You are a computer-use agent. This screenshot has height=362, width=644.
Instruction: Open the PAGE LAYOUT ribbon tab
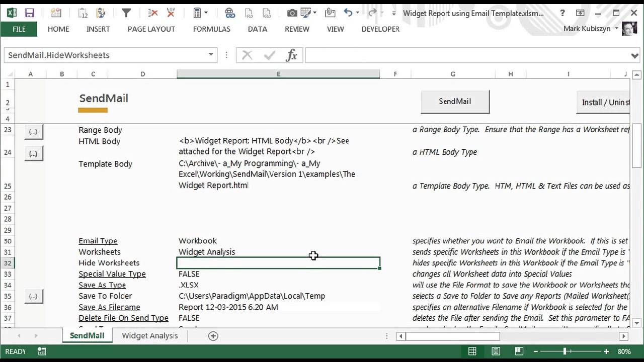tap(151, 29)
